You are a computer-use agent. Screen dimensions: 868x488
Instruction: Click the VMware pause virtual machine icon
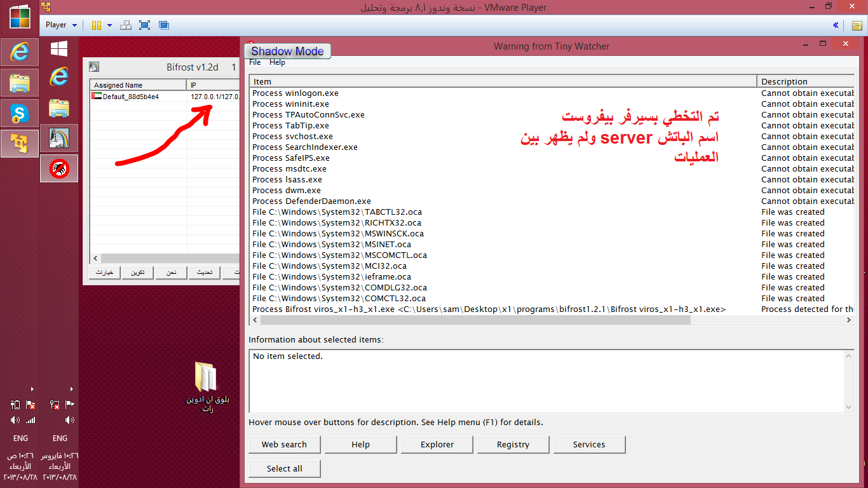pyautogui.click(x=97, y=25)
